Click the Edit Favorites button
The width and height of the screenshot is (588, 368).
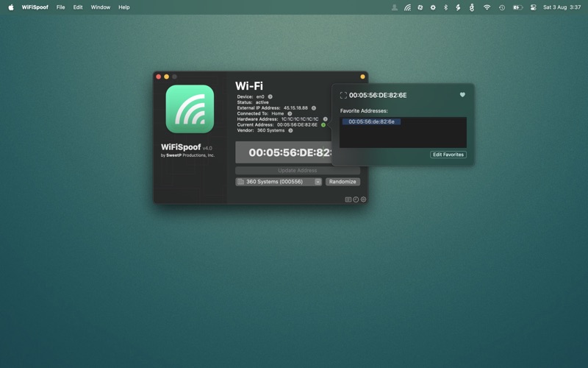pyautogui.click(x=448, y=155)
